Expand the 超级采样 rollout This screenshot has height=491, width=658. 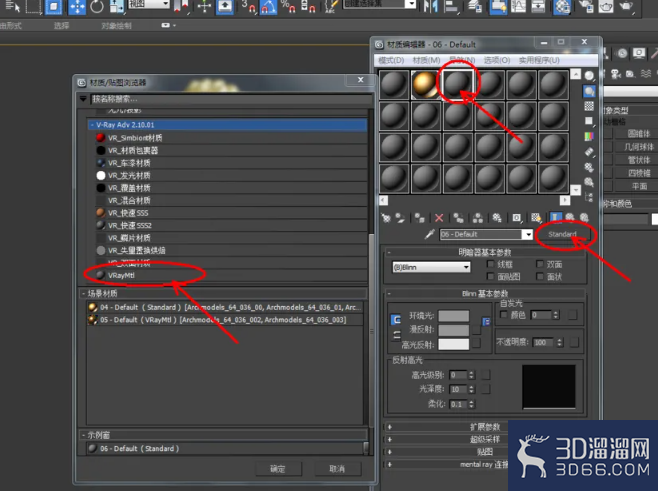[484, 439]
